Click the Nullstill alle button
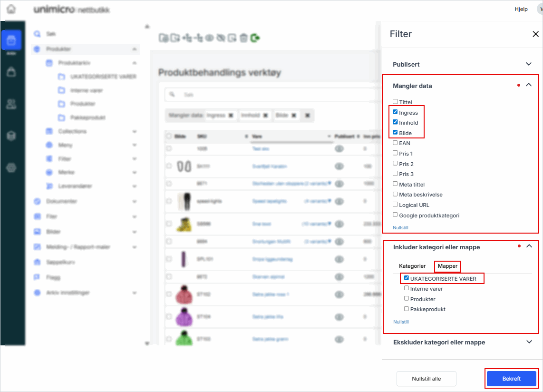Image resolution: width=543 pixels, height=392 pixels. click(x=426, y=379)
